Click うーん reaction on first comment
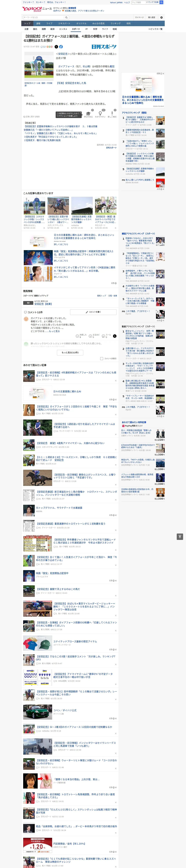 pos(107,336)
